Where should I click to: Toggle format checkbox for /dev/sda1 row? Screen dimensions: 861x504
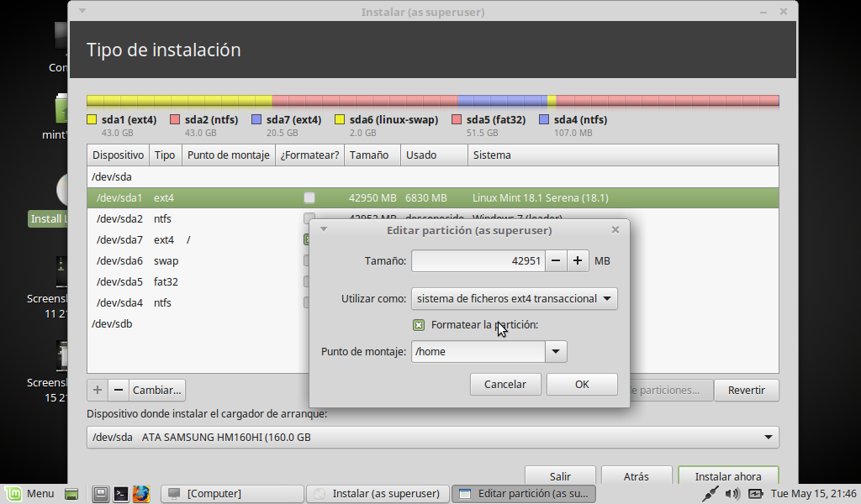309,198
